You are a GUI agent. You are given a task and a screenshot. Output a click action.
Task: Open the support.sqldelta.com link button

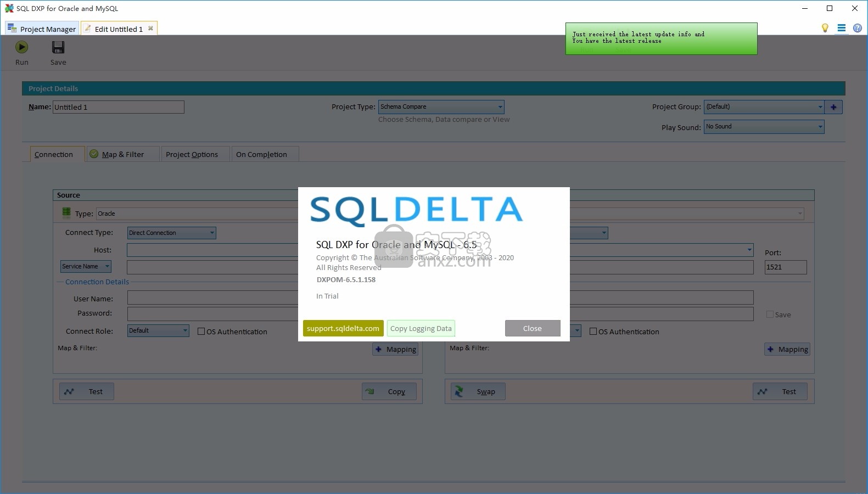[343, 328]
